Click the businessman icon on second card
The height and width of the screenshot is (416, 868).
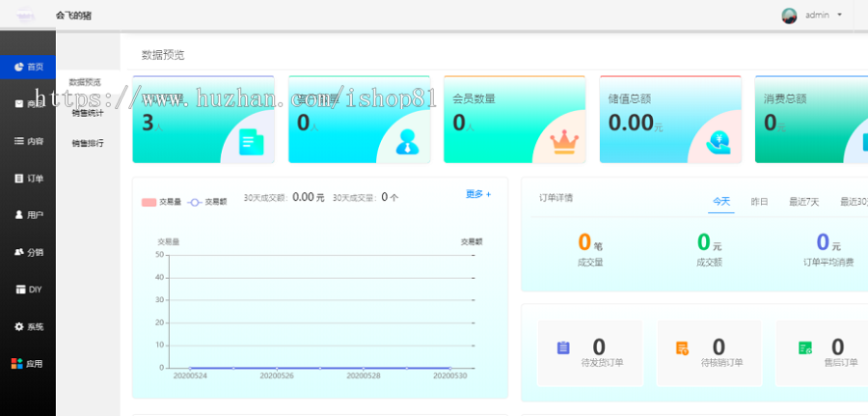(x=407, y=141)
